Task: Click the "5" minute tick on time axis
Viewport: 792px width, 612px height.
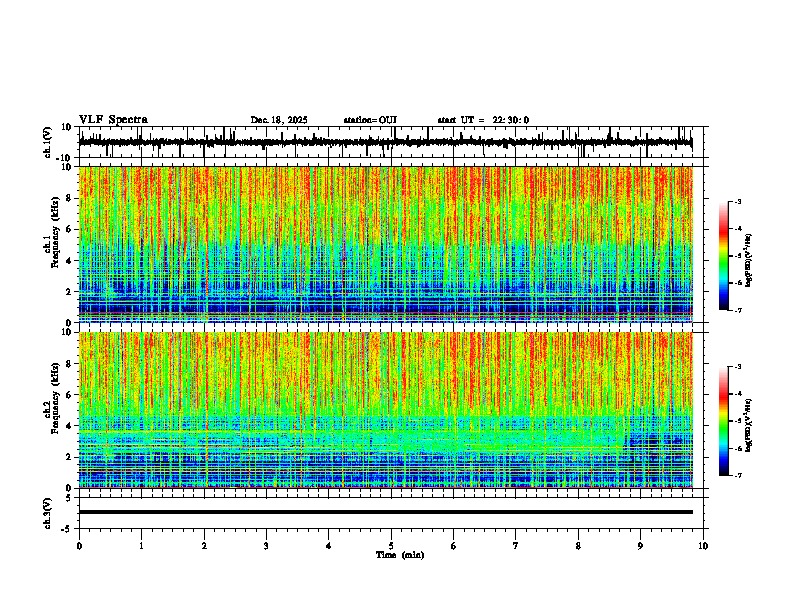Action: click(x=391, y=546)
